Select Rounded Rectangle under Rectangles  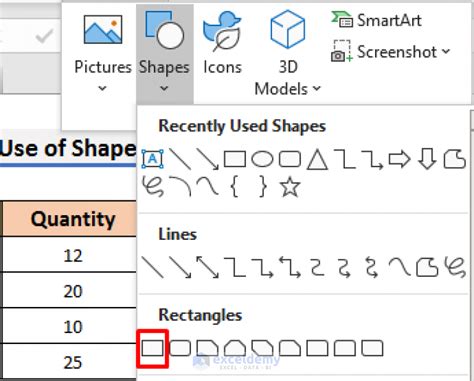[x=180, y=348]
